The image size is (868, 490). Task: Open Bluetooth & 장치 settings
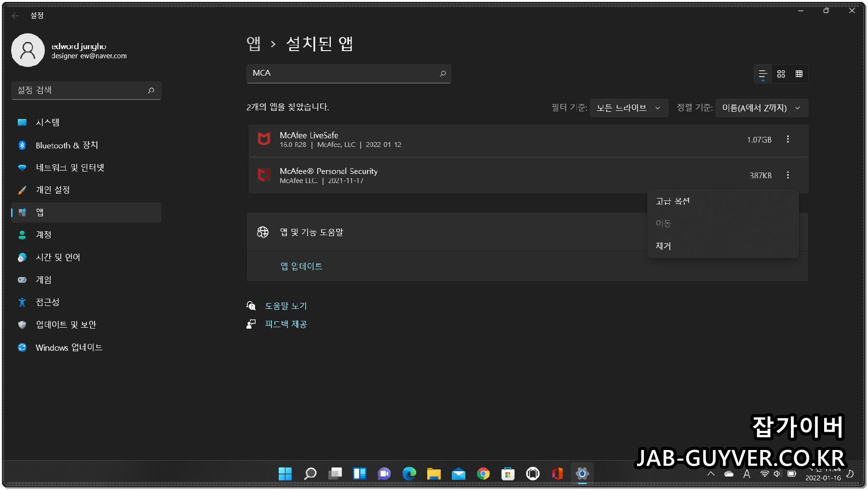coord(86,145)
